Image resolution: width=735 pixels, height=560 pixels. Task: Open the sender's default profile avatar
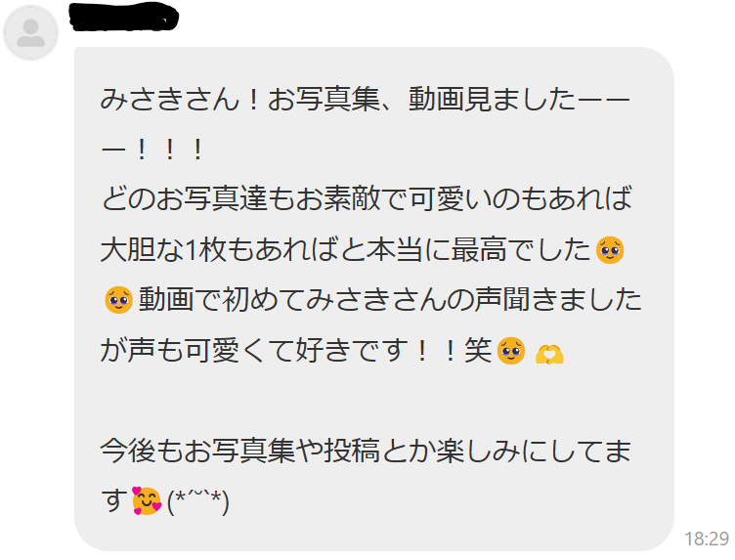point(31,33)
